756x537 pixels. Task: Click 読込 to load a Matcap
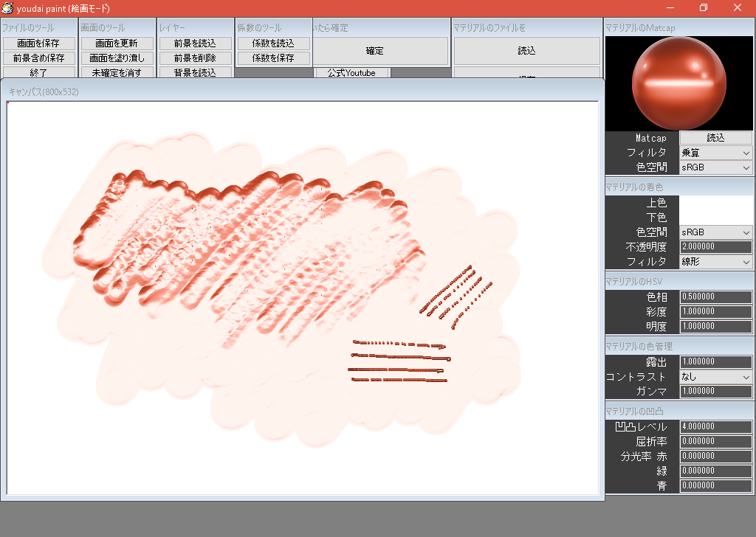pos(715,138)
